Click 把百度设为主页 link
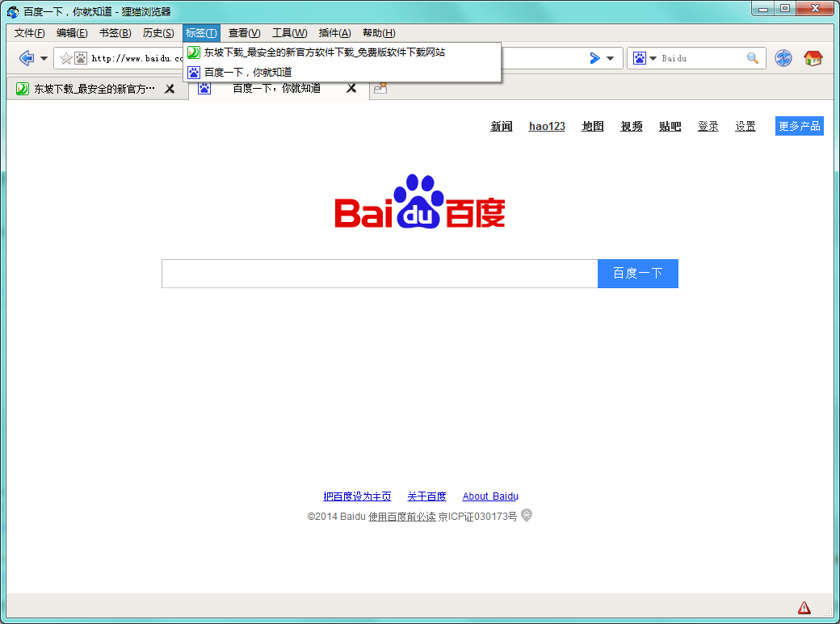Viewport: 840px width, 624px height. (x=357, y=496)
